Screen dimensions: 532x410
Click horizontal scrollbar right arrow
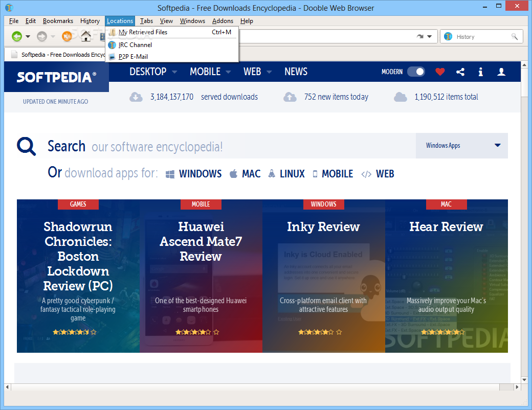[517, 387]
